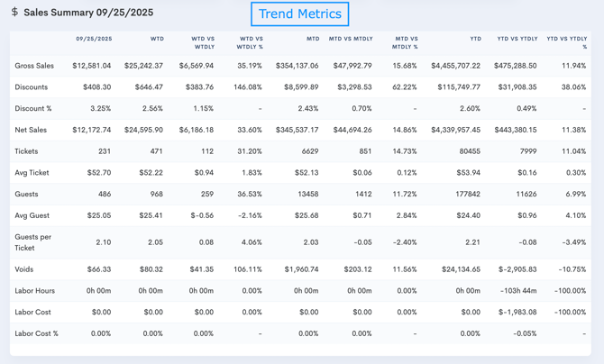This screenshot has height=364, width=604.
Task: Click the Sales Summary 09/25/2025 title
Action: (88, 14)
